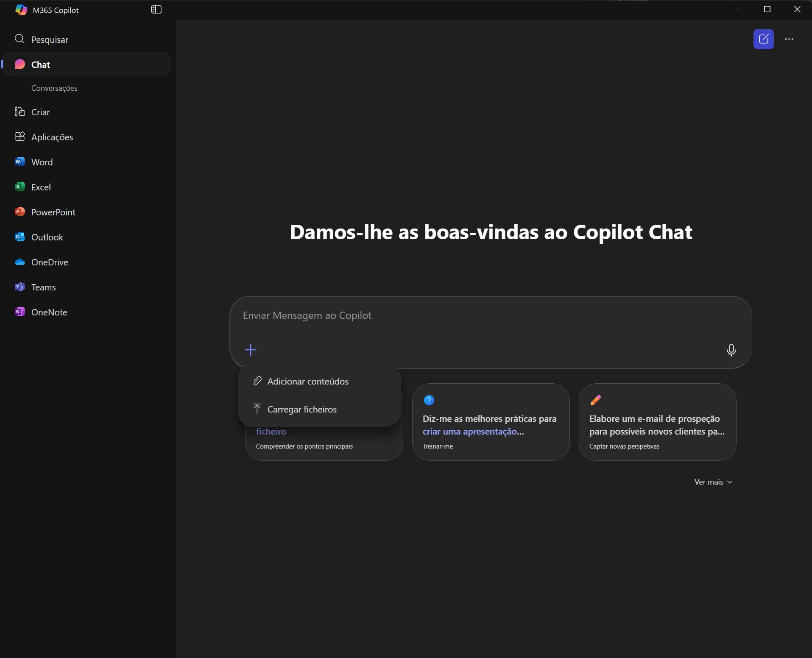Choose Carregar ficheiros menu option
Screen dimensions: 812x658
coord(301,409)
